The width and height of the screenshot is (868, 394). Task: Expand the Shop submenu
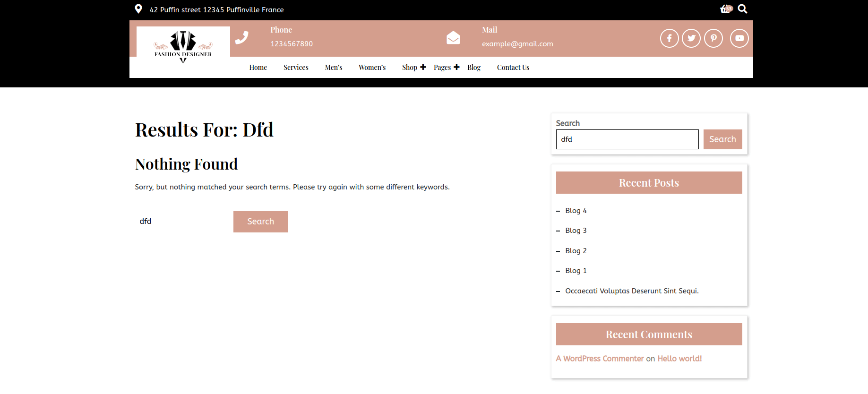pyautogui.click(x=423, y=67)
